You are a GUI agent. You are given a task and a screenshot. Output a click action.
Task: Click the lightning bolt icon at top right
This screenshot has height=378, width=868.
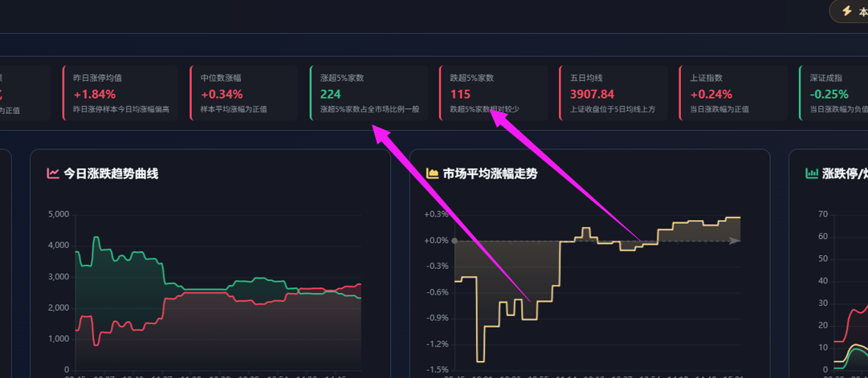pos(846,11)
